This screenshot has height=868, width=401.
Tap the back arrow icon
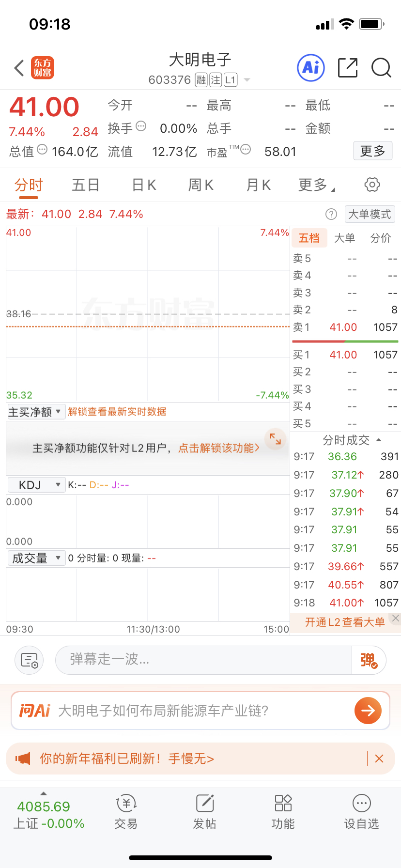[x=19, y=68]
